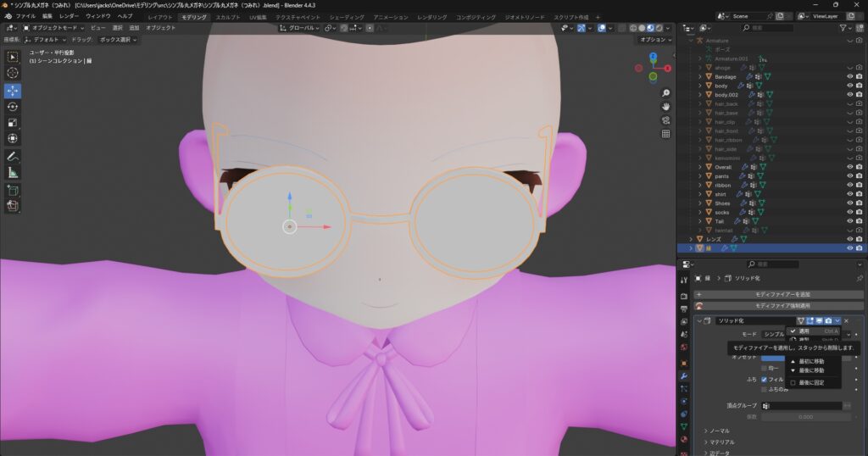
Task: Hide the Overall object in viewport
Action: [x=849, y=167]
